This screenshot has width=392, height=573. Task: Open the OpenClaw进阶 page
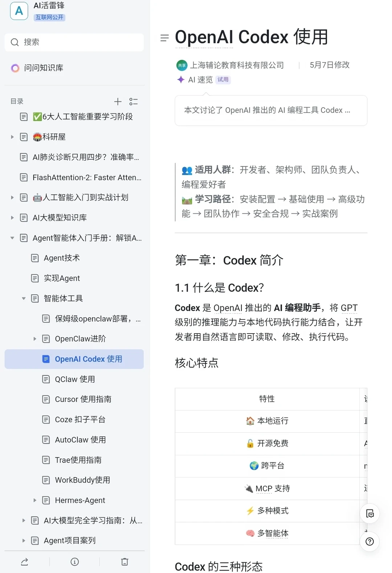pos(80,339)
